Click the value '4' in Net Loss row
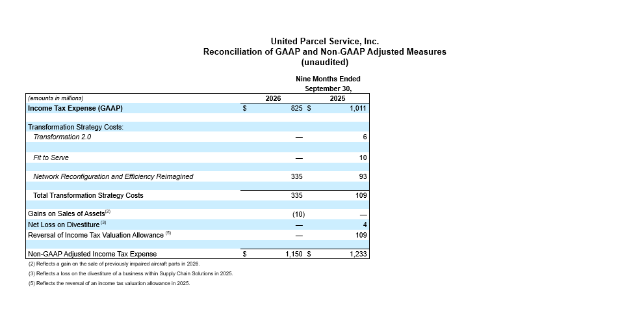Screen dimensions: 644x315 365,225
